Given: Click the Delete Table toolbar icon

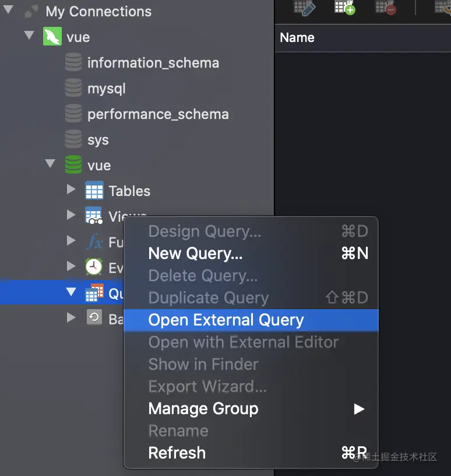Looking at the screenshot, I should tap(386, 7).
